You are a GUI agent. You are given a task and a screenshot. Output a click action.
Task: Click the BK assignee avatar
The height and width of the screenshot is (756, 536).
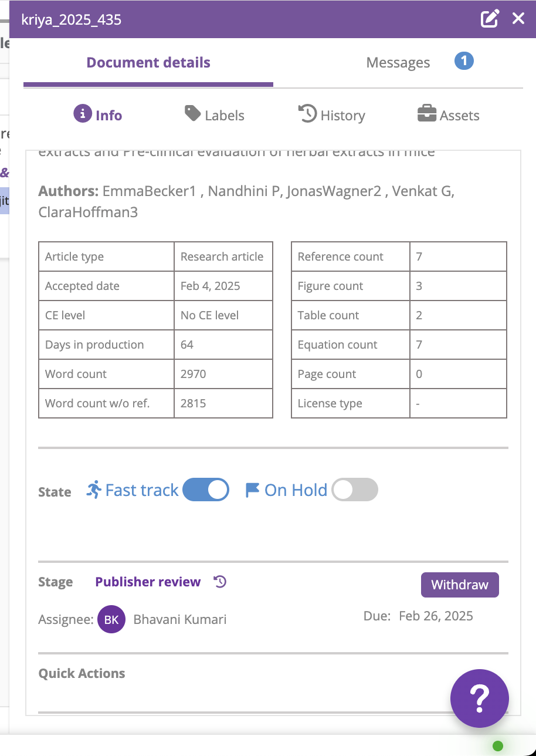click(111, 619)
